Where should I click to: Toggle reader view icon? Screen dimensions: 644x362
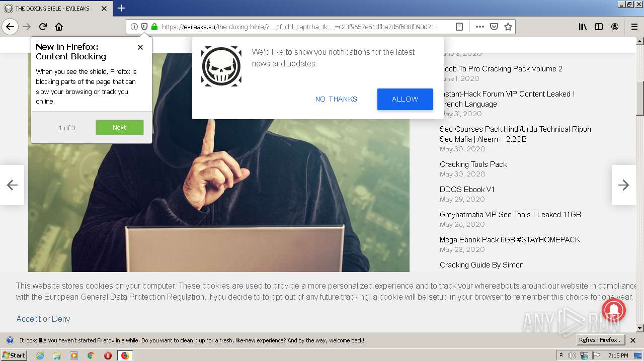click(459, 27)
